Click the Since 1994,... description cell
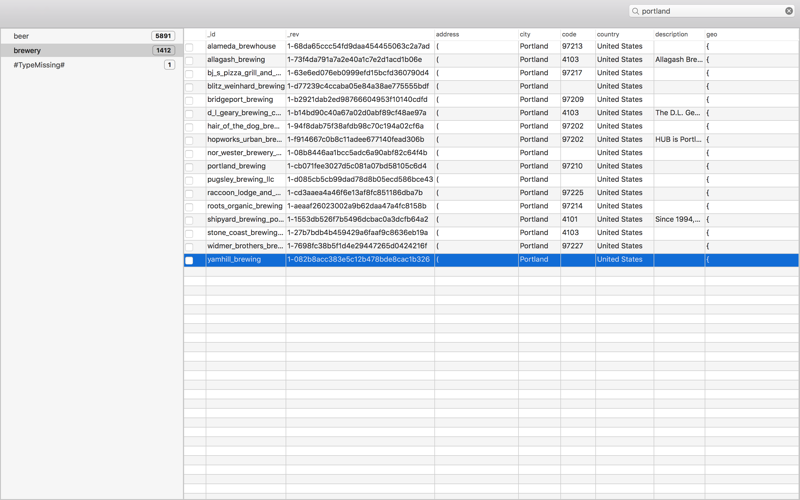Viewport: 800px width, 500px height. [x=678, y=219]
